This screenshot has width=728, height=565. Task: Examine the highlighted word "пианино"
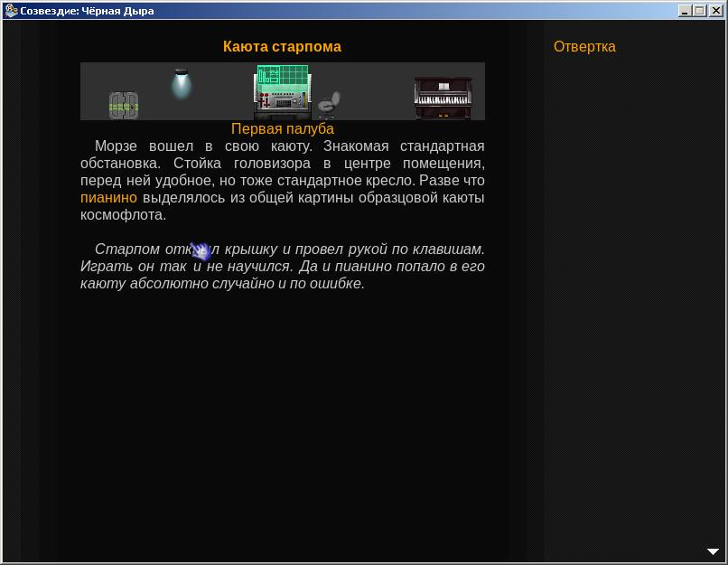pyautogui.click(x=108, y=198)
